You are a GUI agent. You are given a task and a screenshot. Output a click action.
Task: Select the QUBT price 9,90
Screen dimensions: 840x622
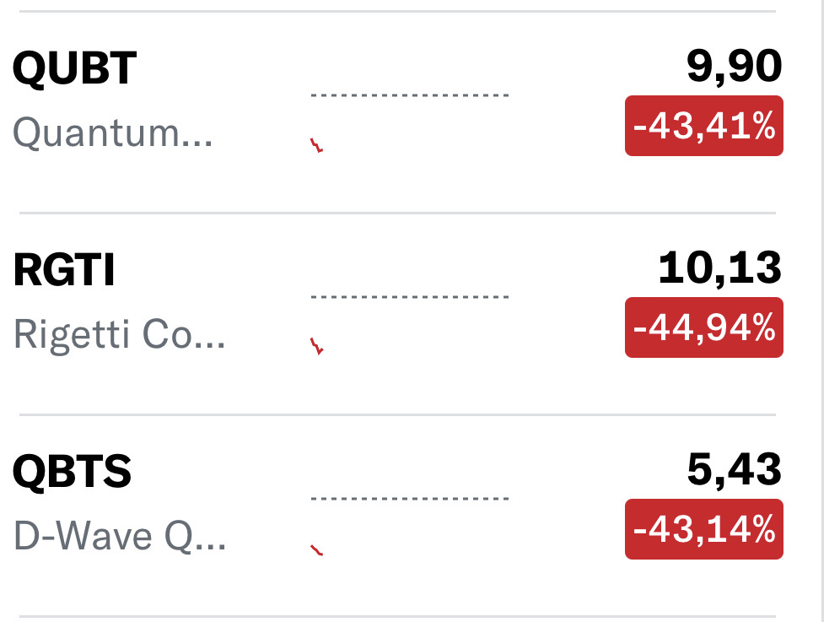[x=735, y=68]
